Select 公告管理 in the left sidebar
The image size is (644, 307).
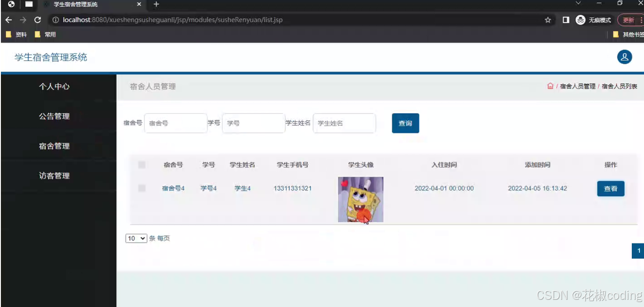pos(54,116)
